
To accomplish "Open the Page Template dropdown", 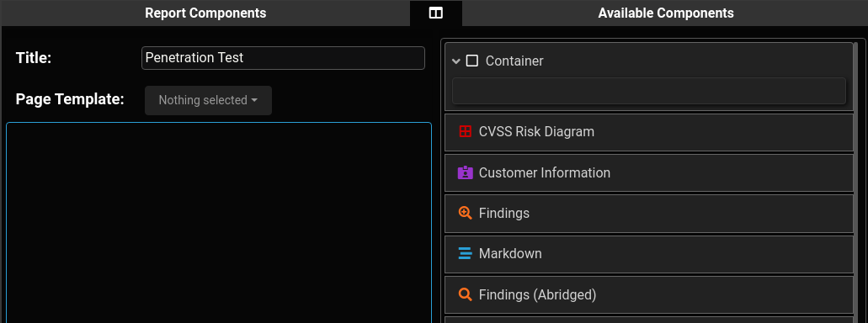I will point(208,100).
